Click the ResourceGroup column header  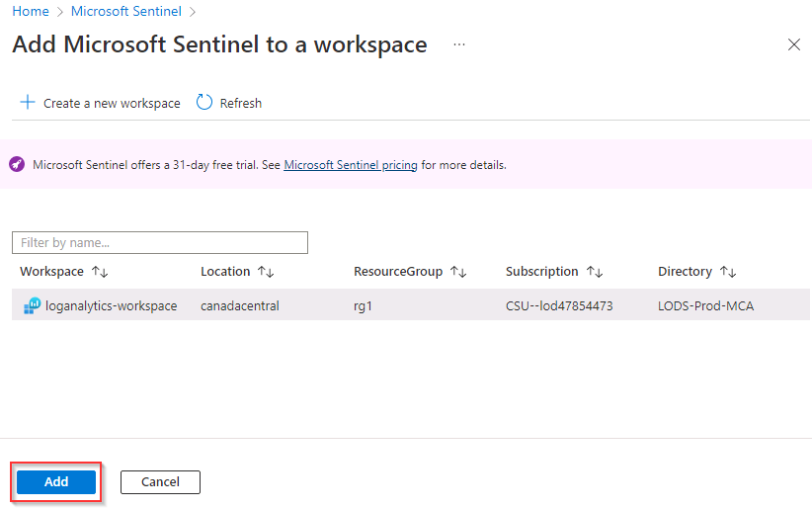[x=398, y=272]
